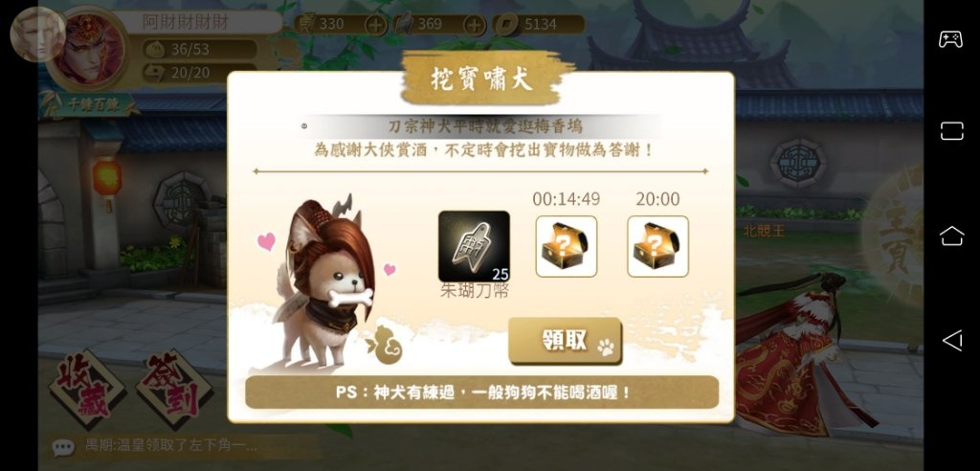Add more currency next to 330
This screenshot has width=980, height=471.
pos(376,25)
